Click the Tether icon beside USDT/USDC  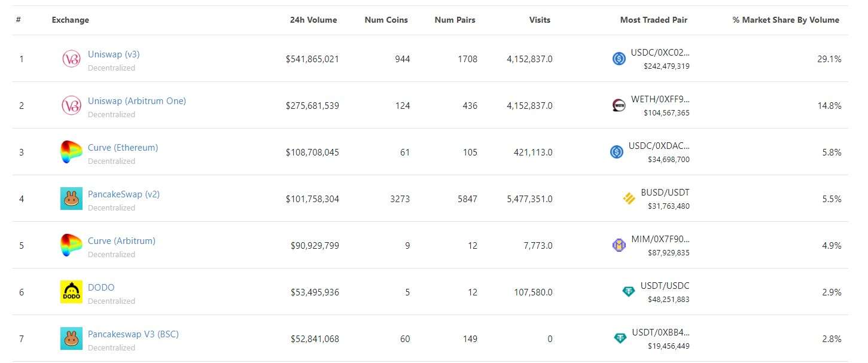coord(629,292)
